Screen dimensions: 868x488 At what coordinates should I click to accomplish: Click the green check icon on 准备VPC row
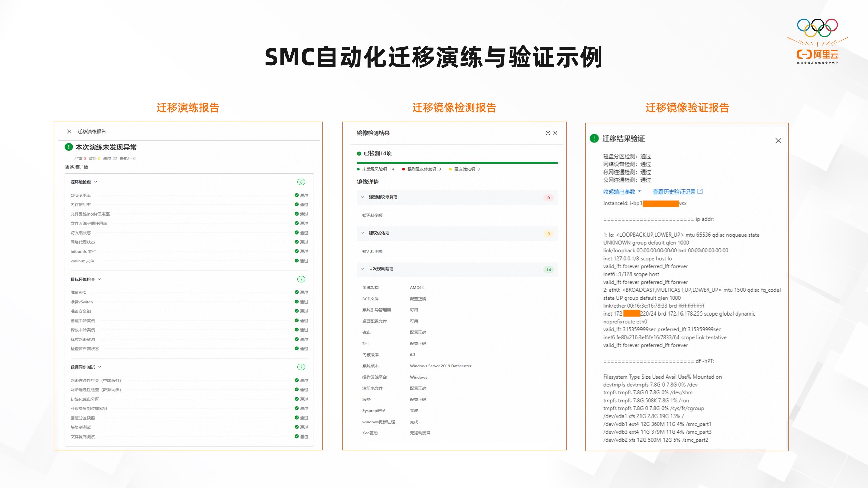click(x=297, y=292)
